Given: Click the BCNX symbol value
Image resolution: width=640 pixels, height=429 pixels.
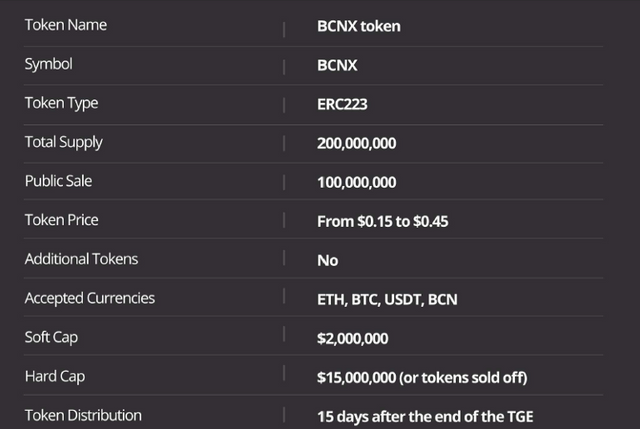Looking at the screenshot, I should tap(337, 65).
